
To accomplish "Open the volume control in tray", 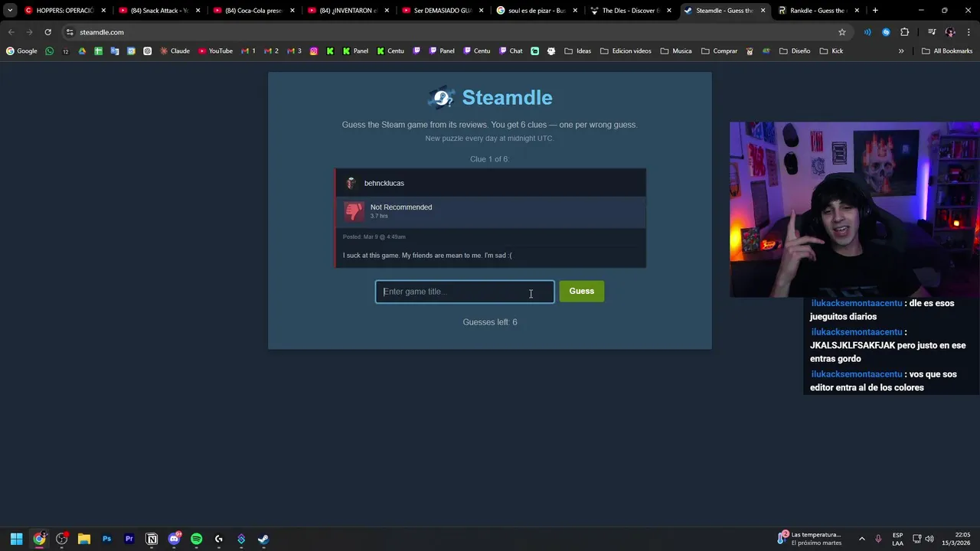I will (x=929, y=539).
